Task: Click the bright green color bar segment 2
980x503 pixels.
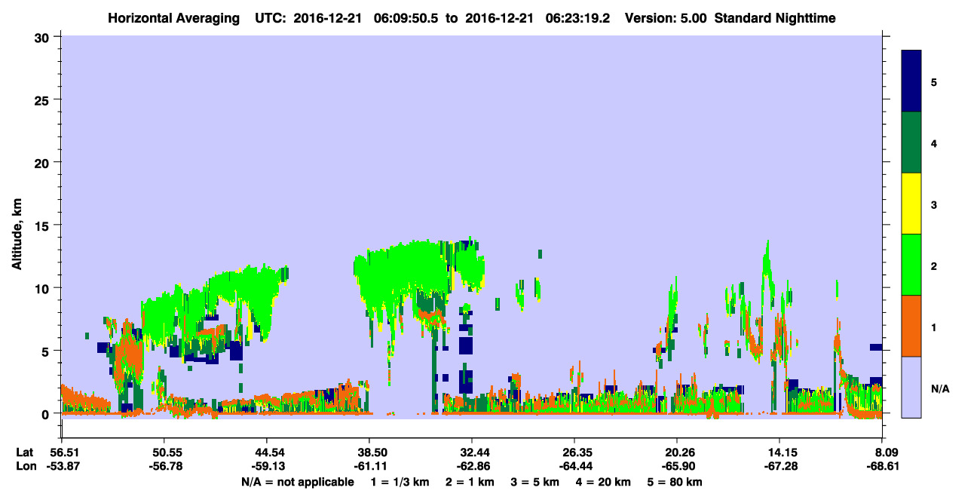Action: coord(911,265)
